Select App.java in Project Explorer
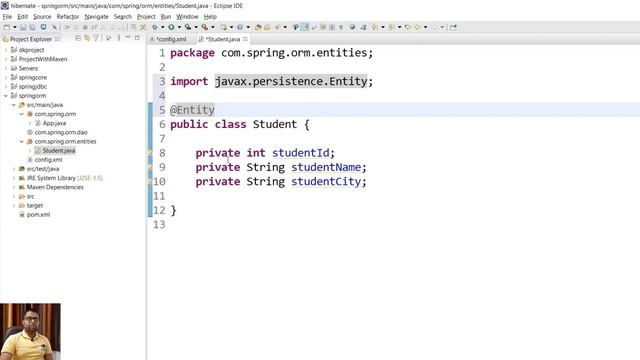This screenshot has height=360, width=640. pyautogui.click(x=50, y=123)
